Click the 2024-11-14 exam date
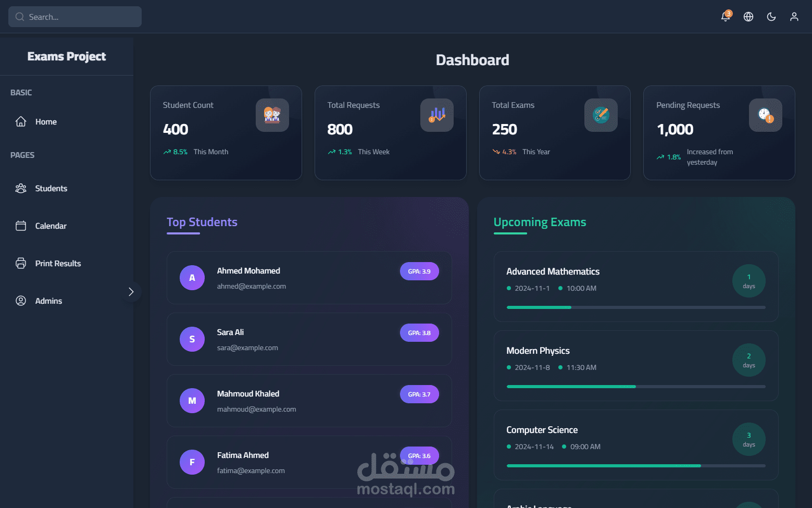Viewport: 812px width, 508px height. pyautogui.click(x=534, y=447)
